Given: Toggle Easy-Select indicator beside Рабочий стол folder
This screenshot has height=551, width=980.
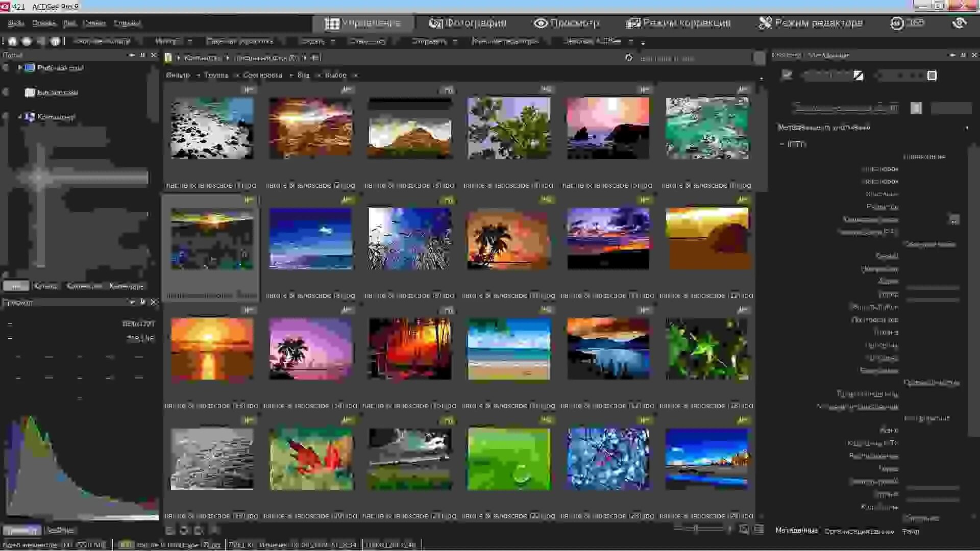Looking at the screenshot, I should [x=6, y=67].
